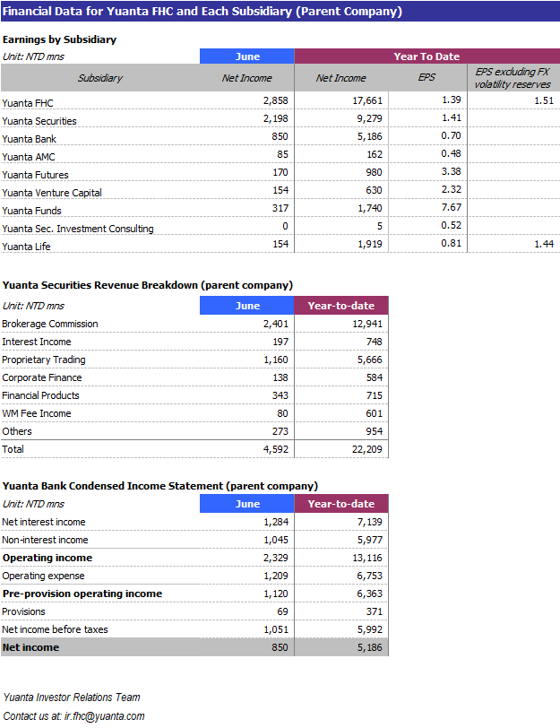The height and width of the screenshot is (728, 560).
Task: Select Yuanta FHC EPS value 1.39
Action: pyautogui.click(x=452, y=100)
